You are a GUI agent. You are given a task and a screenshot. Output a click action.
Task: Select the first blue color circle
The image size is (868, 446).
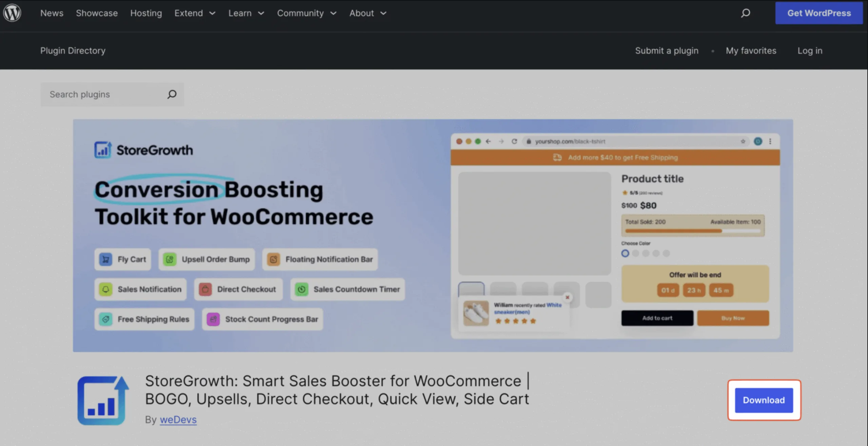point(625,253)
